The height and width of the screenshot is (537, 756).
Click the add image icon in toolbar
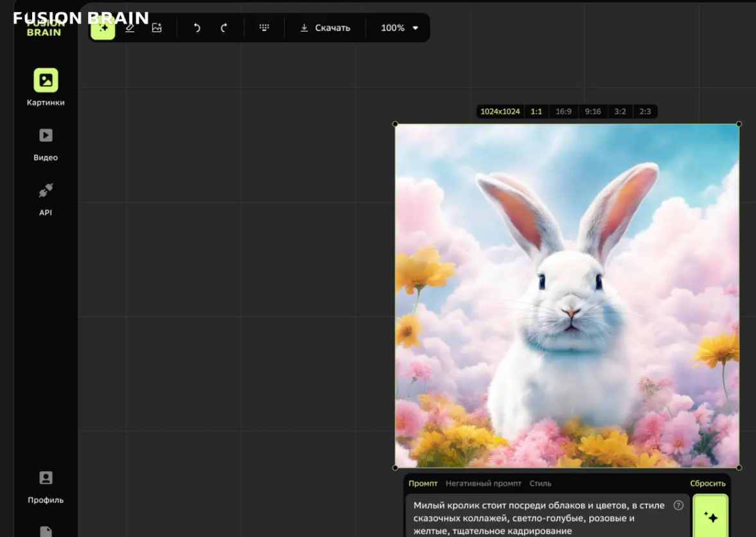(157, 28)
